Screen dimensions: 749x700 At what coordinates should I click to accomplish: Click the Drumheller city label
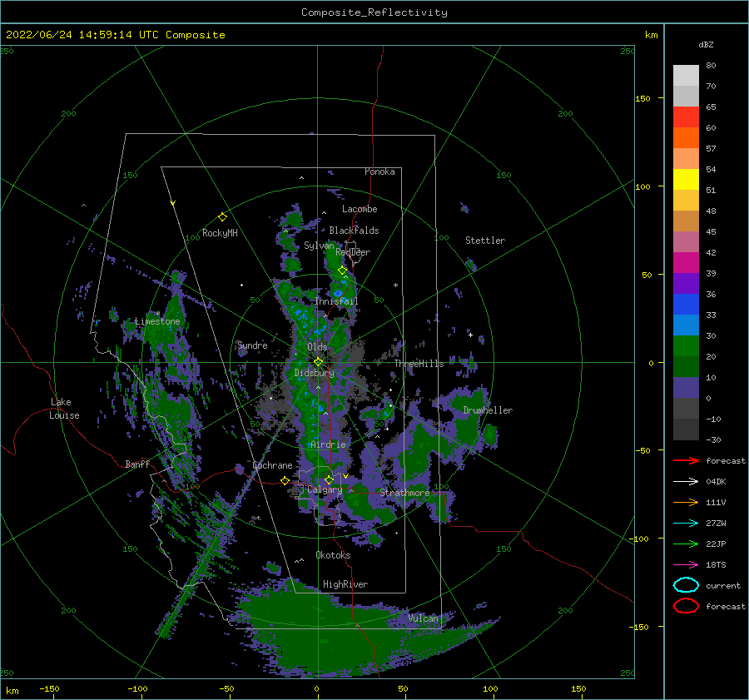coord(488,410)
